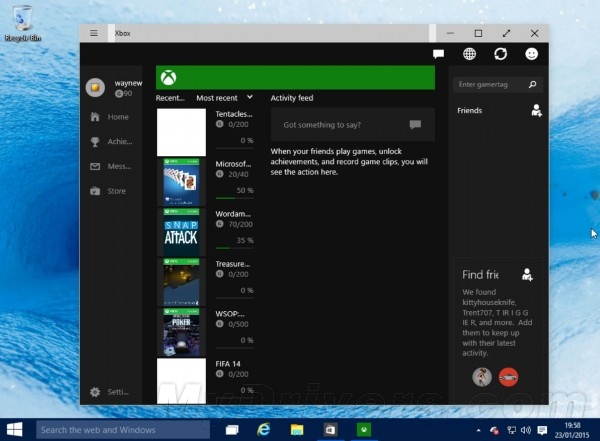Click the globe icon in top bar
Viewport: 600px width, 441px height.
pos(469,54)
